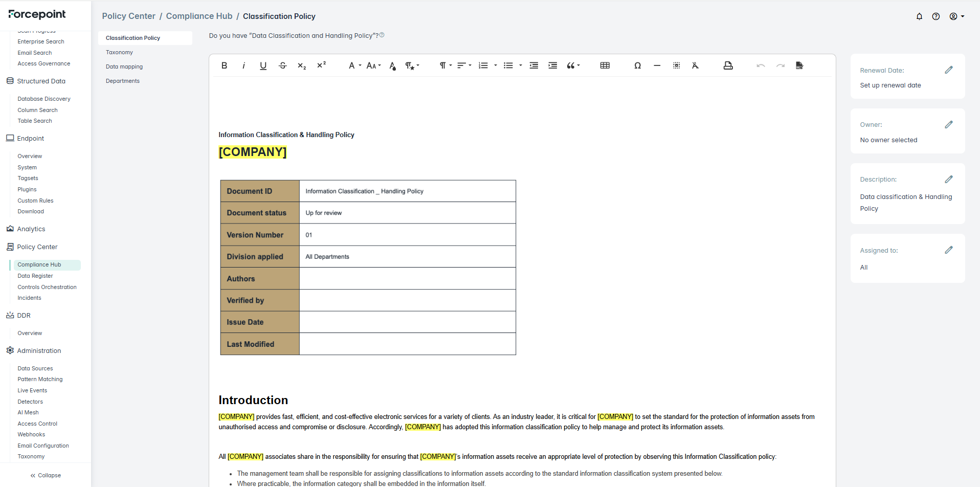Apply strikethrough formatting
Image resolution: width=980 pixels, height=487 pixels.
[x=282, y=65]
